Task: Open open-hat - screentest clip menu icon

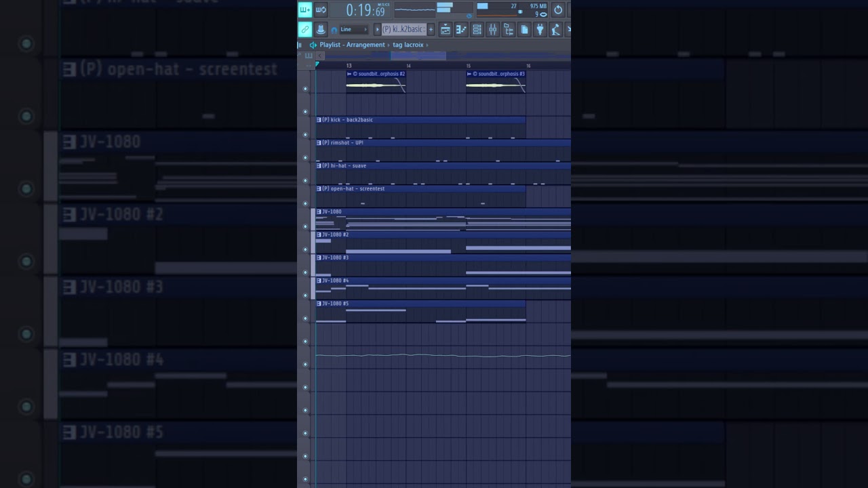Action: (x=319, y=189)
